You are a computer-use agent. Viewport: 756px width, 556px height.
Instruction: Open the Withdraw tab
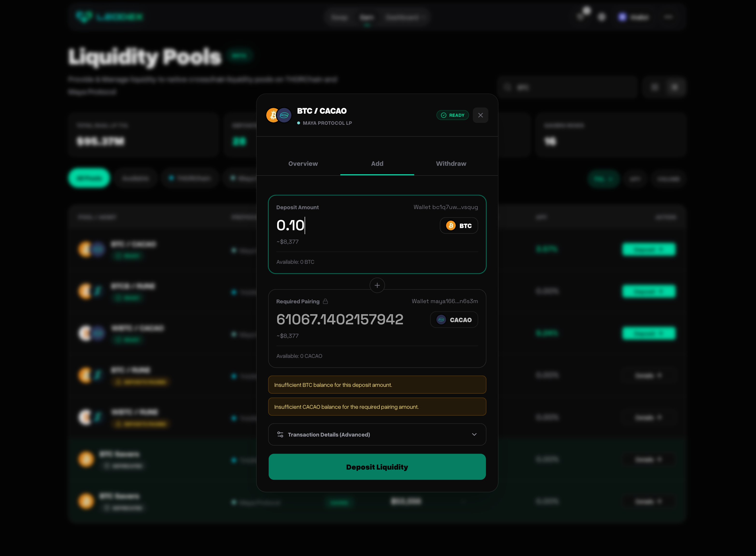point(451,164)
